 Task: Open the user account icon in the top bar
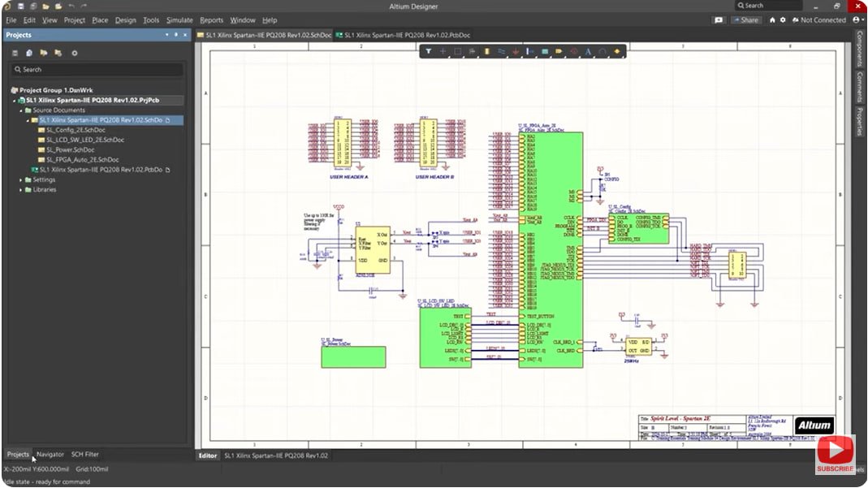(x=857, y=19)
